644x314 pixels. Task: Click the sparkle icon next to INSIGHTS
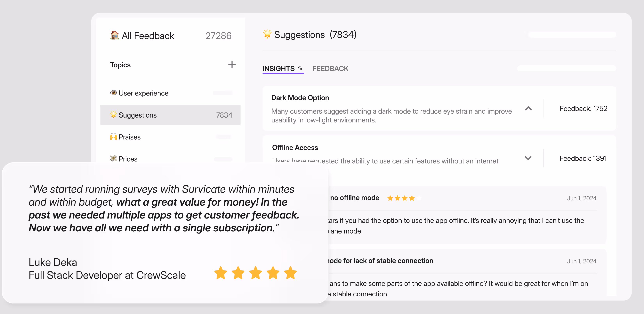coord(300,68)
